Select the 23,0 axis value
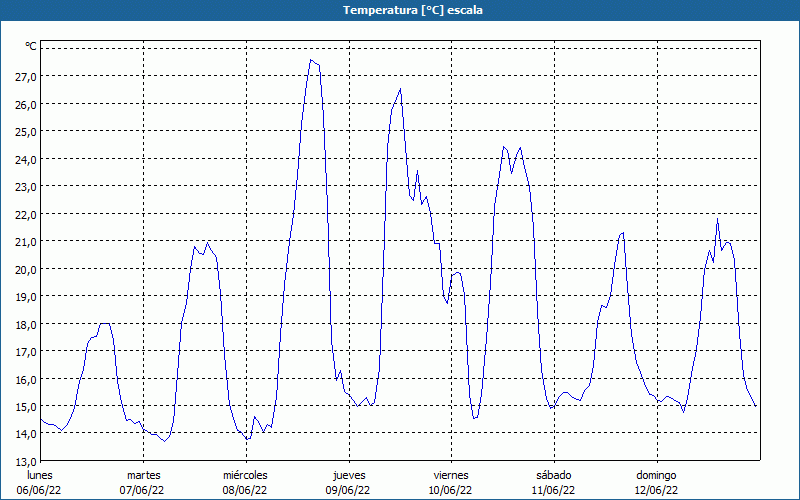The image size is (800, 500). coord(26,187)
